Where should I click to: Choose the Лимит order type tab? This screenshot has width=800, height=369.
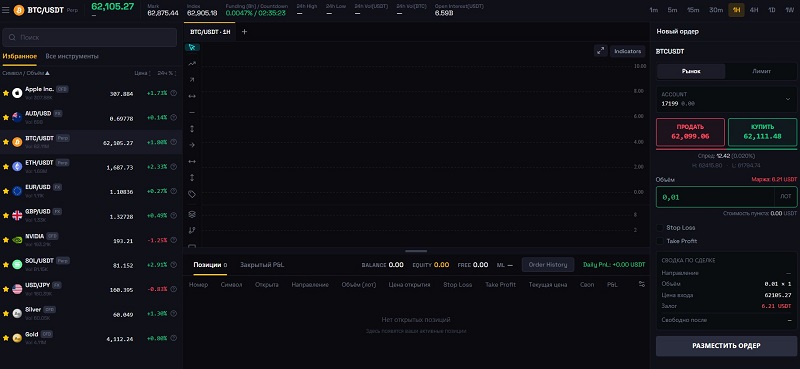[x=761, y=71]
